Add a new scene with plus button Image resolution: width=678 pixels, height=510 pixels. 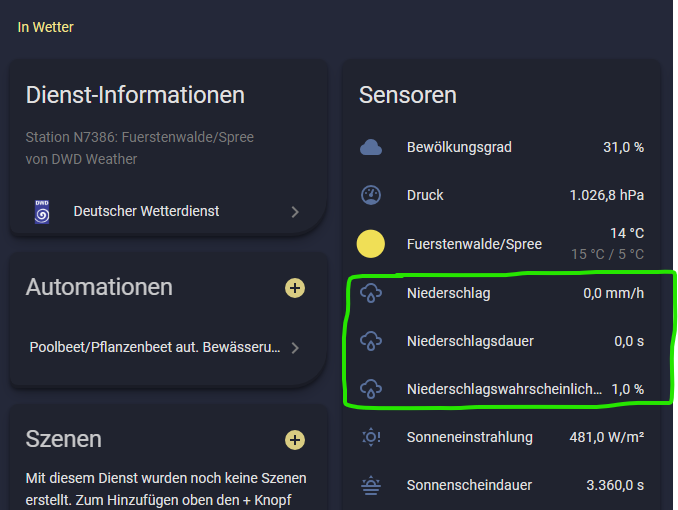click(295, 440)
